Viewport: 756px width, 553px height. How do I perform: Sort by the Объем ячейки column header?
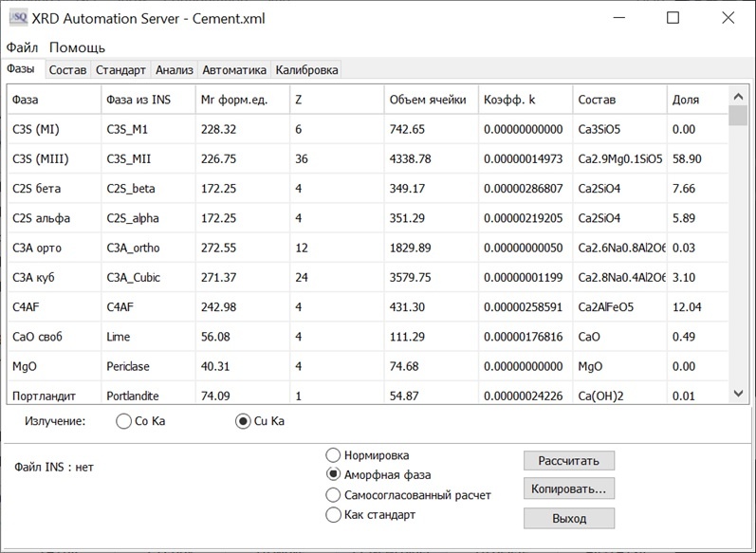429,100
